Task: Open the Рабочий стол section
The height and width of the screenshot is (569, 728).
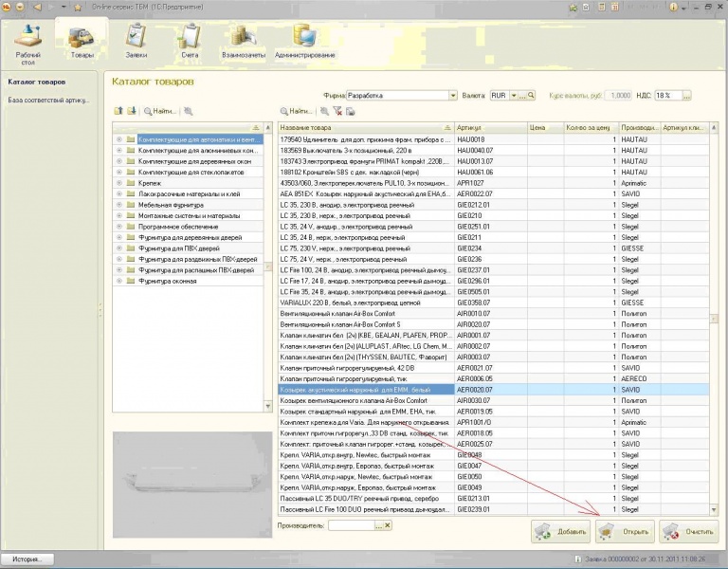Action: [x=27, y=45]
